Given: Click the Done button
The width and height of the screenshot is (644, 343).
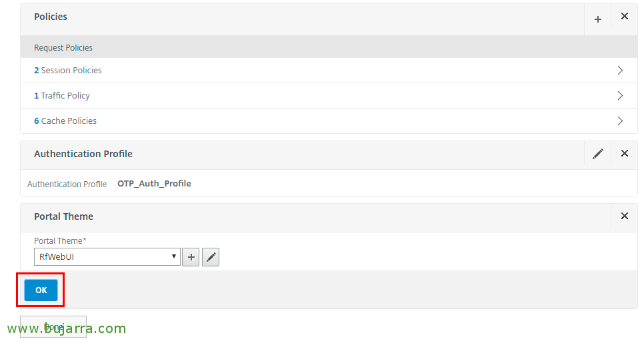Looking at the screenshot, I should pyautogui.click(x=53, y=326).
